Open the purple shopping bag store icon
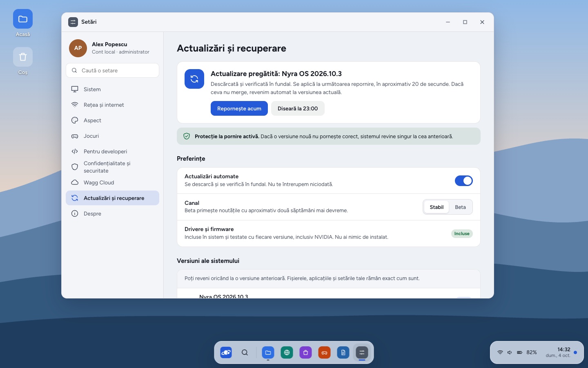Image resolution: width=588 pixels, height=368 pixels. (305, 352)
